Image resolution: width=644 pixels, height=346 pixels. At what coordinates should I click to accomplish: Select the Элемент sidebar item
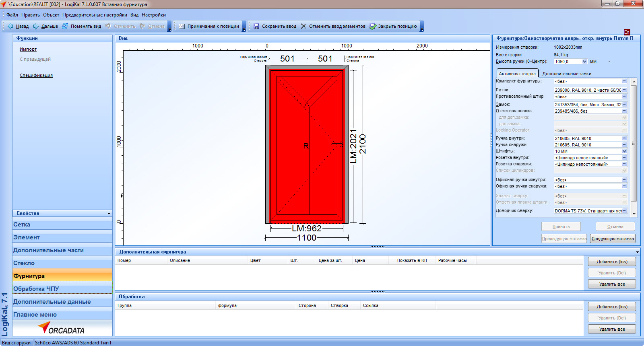pyautogui.click(x=62, y=237)
